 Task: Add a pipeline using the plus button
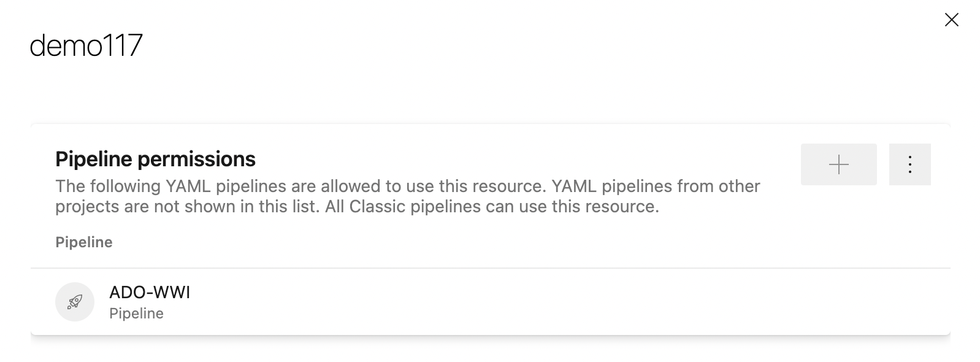[x=838, y=164]
